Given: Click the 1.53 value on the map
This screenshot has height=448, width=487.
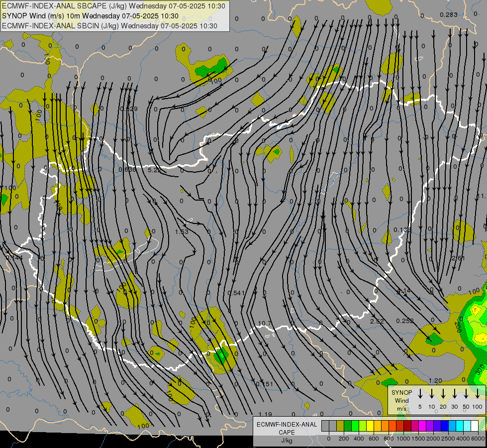Looking at the screenshot, I should [x=182, y=231].
